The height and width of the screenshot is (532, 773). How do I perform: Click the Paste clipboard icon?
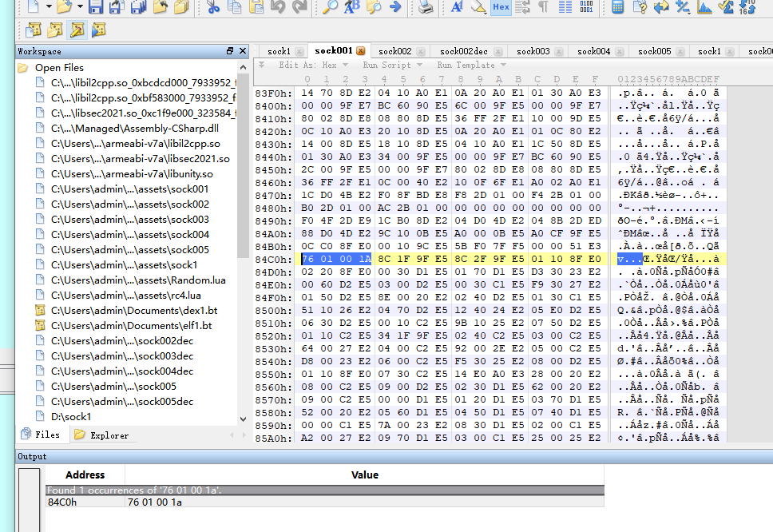click(x=256, y=6)
